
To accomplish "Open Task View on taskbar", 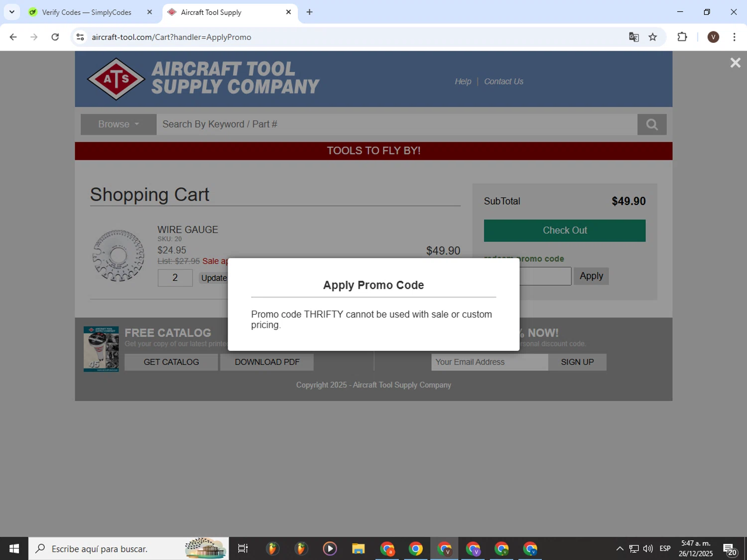I will tap(243, 549).
